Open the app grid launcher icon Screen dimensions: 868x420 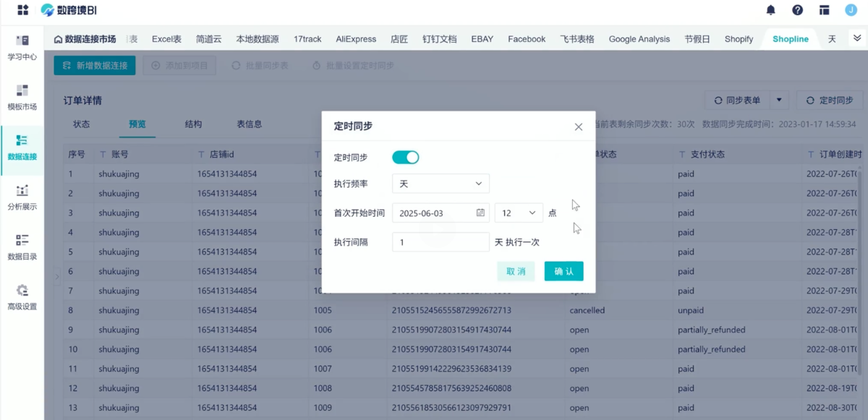pyautogui.click(x=22, y=10)
